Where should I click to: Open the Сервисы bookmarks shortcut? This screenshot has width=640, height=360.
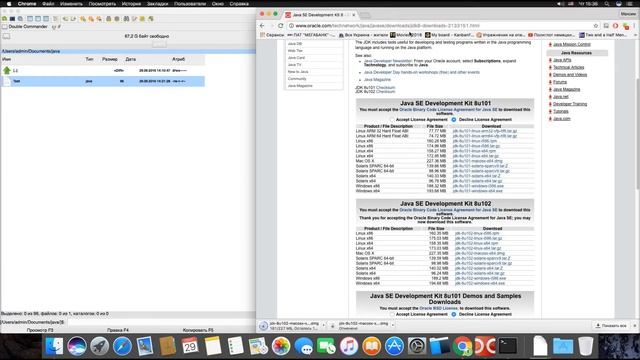click(x=272, y=35)
